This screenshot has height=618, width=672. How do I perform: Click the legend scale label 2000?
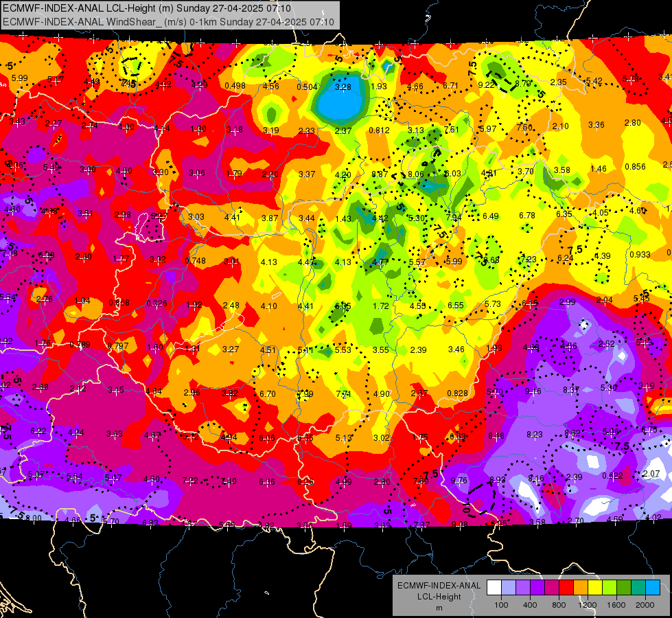click(645, 605)
